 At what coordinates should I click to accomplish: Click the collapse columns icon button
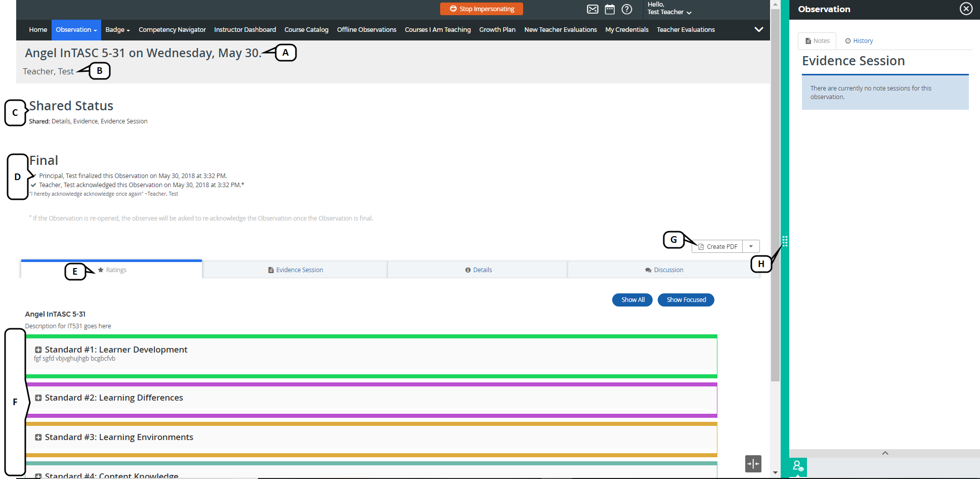click(753, 463)
